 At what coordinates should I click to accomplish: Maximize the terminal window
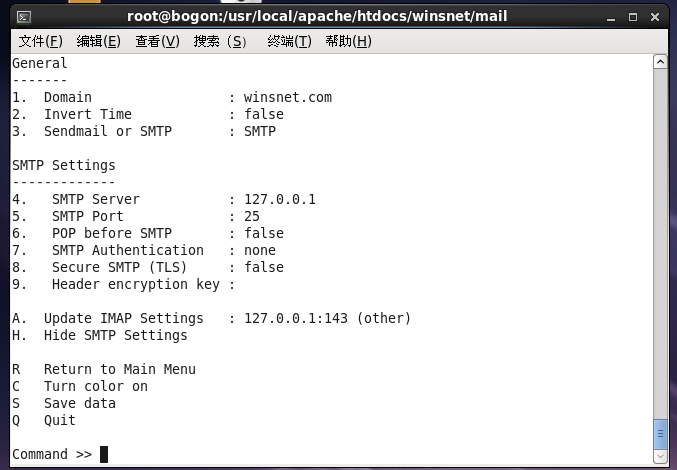[x=633, y=17]
